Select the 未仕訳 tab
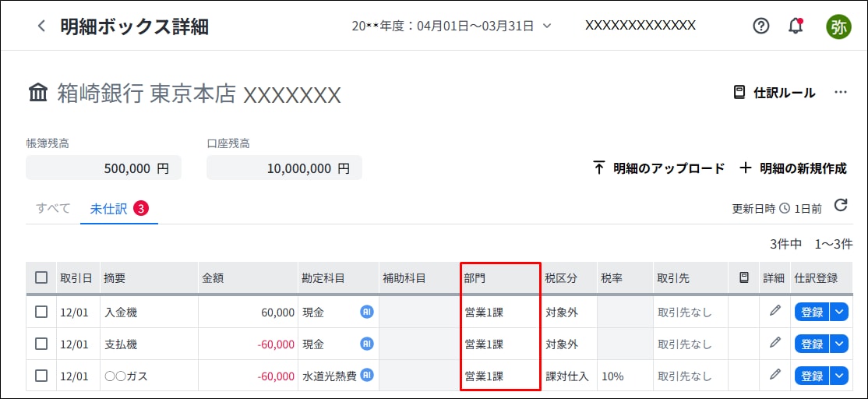Screen dimensions: 868x399 (108, 208)
